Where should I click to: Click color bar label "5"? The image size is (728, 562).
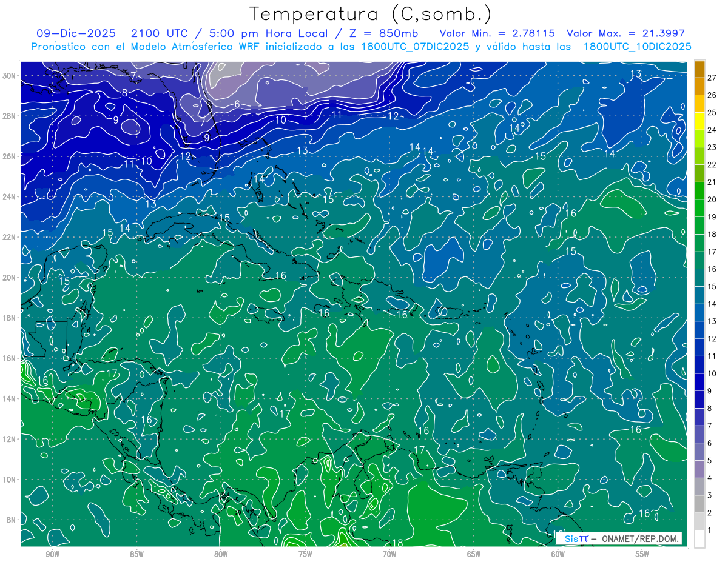[x=710, y=461]
